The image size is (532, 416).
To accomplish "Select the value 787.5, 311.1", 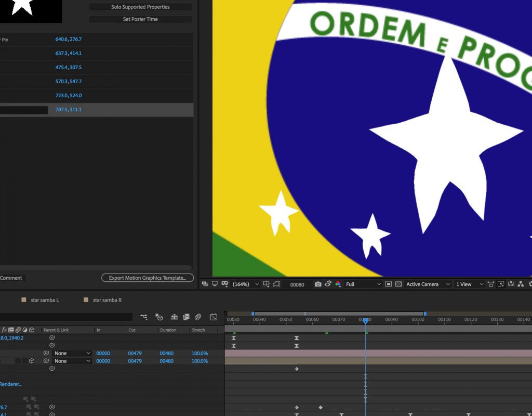I will (x=69, y=110).
